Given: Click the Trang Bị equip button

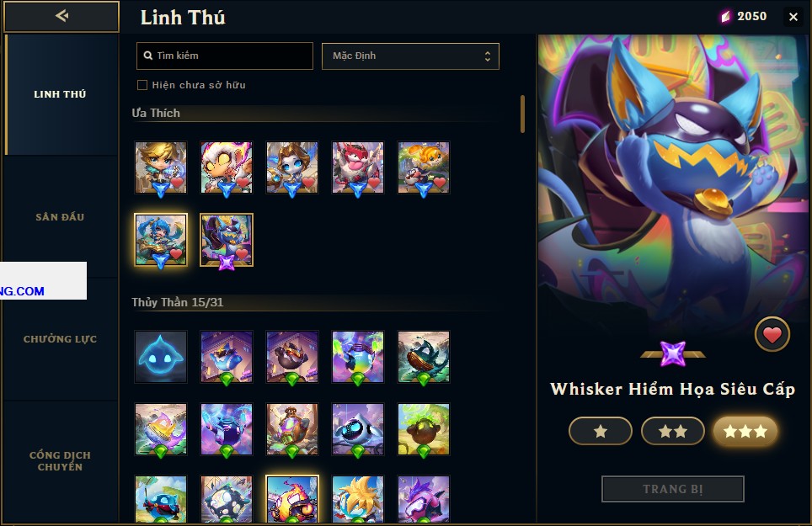Looking at the screenshot, I should pos(673,489).
